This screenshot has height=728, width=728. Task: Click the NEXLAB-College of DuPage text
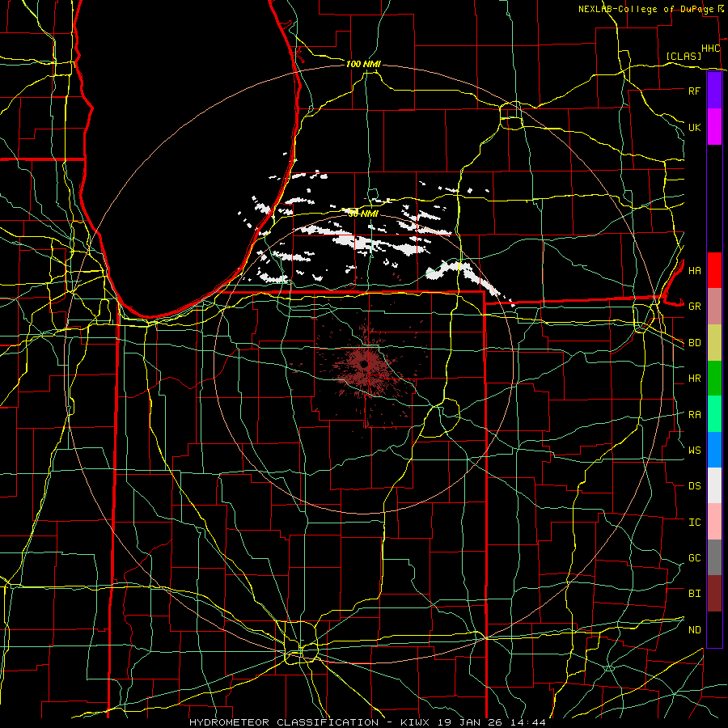pyautogui.click(x=646, y=9)
